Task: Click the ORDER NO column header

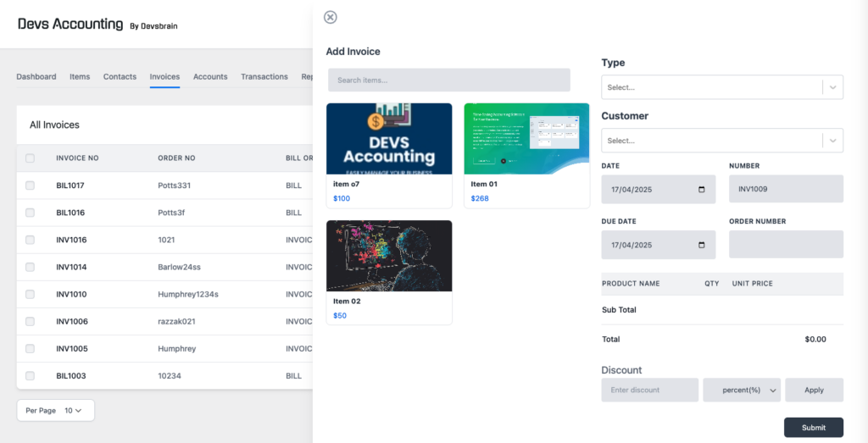Action: 176,158
